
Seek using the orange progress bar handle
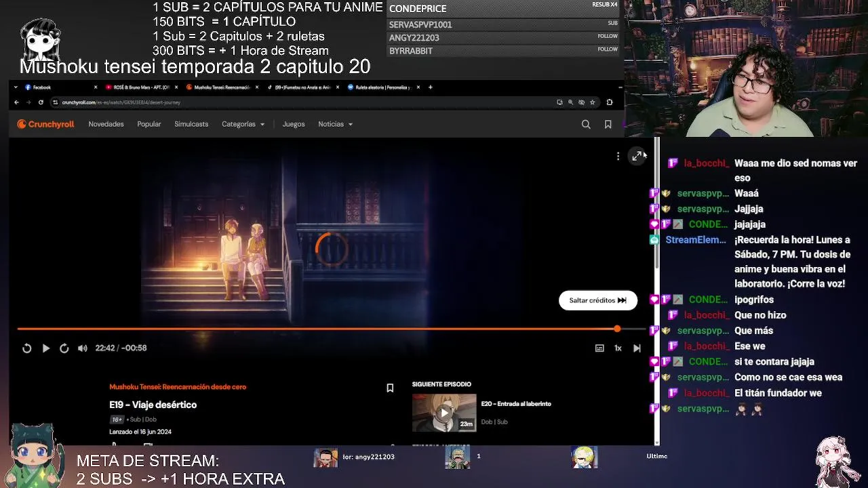point(617,329)
